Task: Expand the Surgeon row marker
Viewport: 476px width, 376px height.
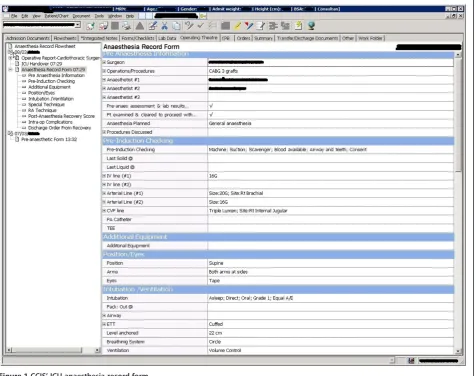Action: tap(104, 62)
